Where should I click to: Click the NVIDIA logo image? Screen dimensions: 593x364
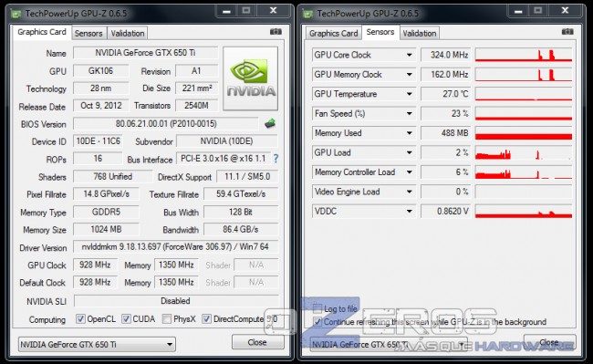250,78
